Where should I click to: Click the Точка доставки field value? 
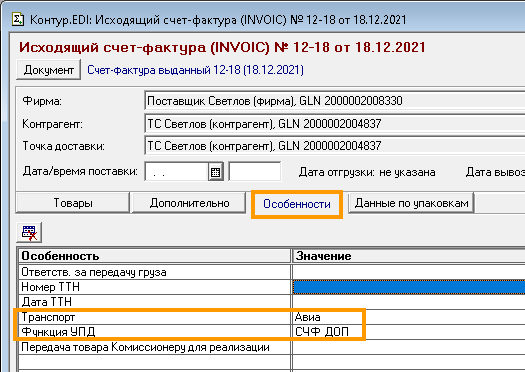coord(335,146)
